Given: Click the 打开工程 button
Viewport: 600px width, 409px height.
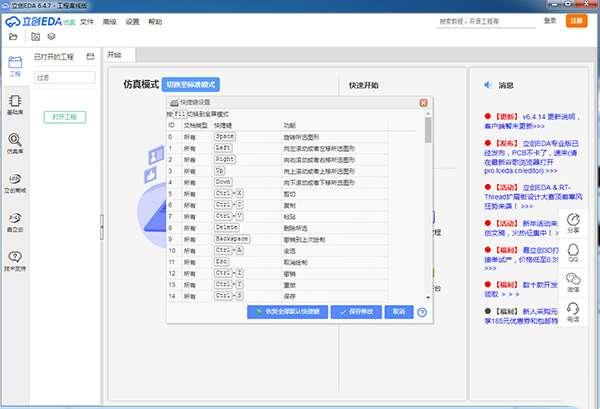Looking at the screenshot, I should [x=65, y=117].
